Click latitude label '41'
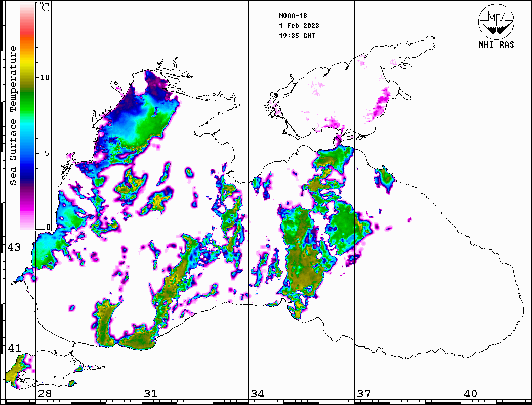The height and width of the screenshot is (405, 532). (14, 348)
